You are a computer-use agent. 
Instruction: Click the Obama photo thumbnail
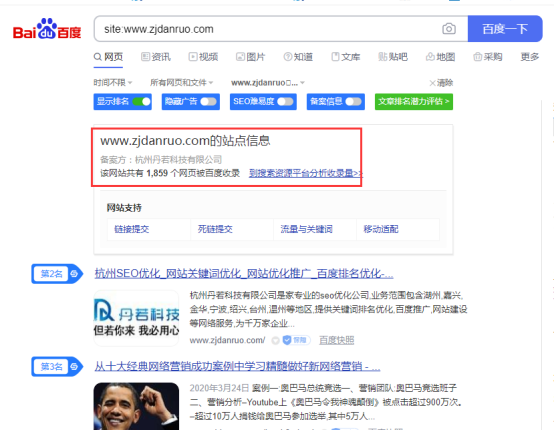136,406
